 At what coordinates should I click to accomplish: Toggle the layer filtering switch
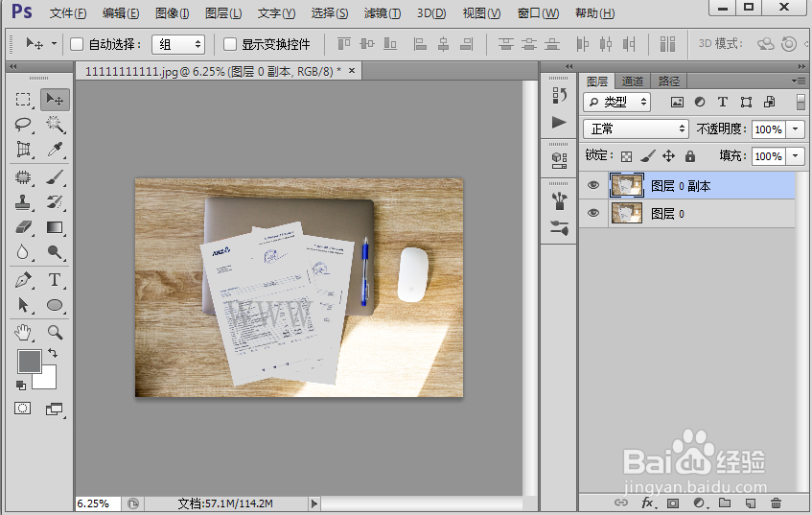(800, 102)
